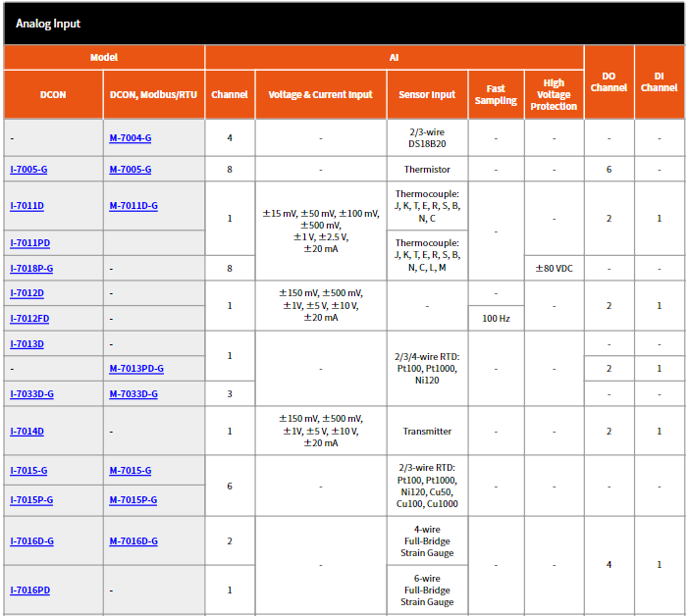Viewport: 689px width, 616px height.
Task: Click the 2/3-wire RTD Cu1000 sensor cell
Action: pyautogui.click(x=427, y=487)
